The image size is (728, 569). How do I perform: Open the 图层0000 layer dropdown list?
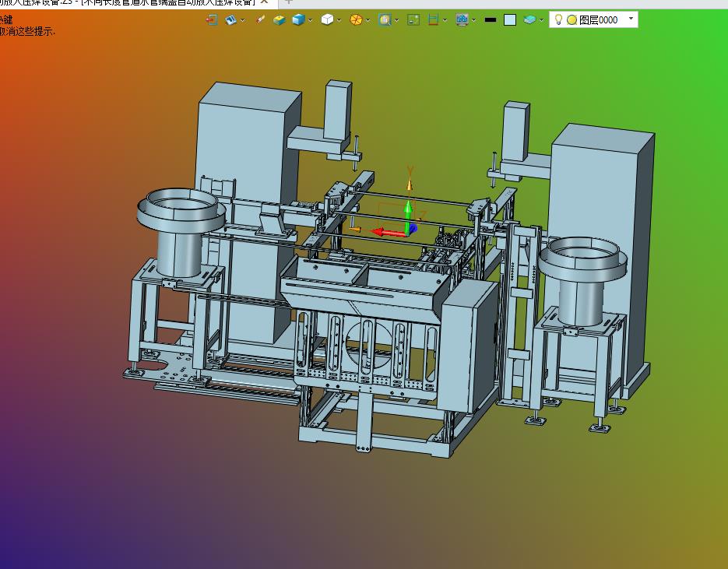[631, 19]
